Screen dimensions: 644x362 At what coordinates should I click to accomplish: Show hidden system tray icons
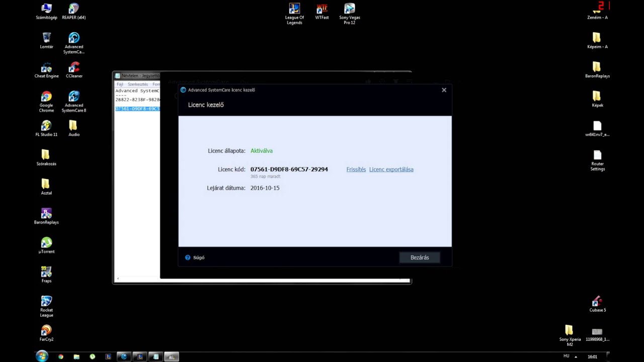pyautogui.click(x=576, y=356)
